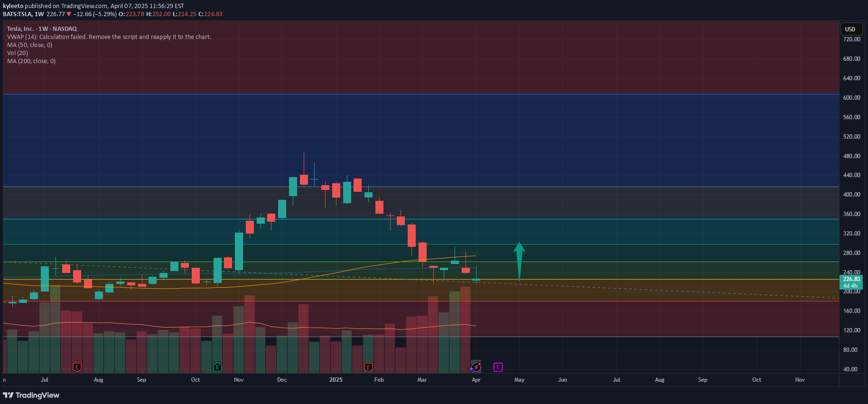Open the USD currency selector
This screenshot has width=868, height=404.
click(x=852, y=29)
